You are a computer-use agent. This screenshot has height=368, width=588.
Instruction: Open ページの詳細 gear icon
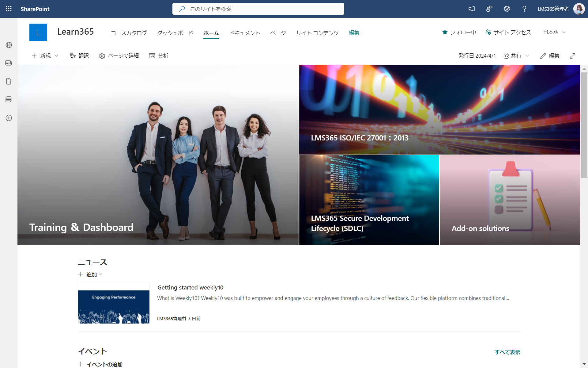pos(102,56)
